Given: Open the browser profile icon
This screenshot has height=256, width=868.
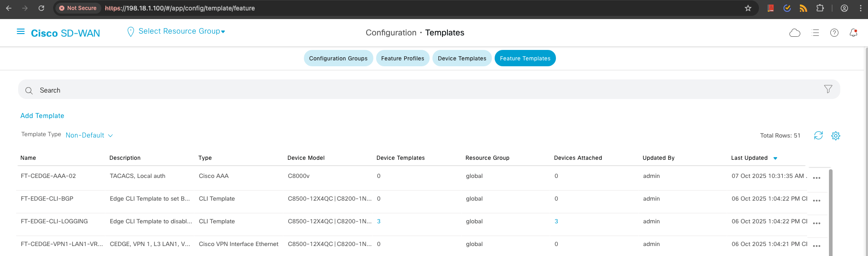Looking at the screenshot, I should pyautogui.click(x=844, y=8).
